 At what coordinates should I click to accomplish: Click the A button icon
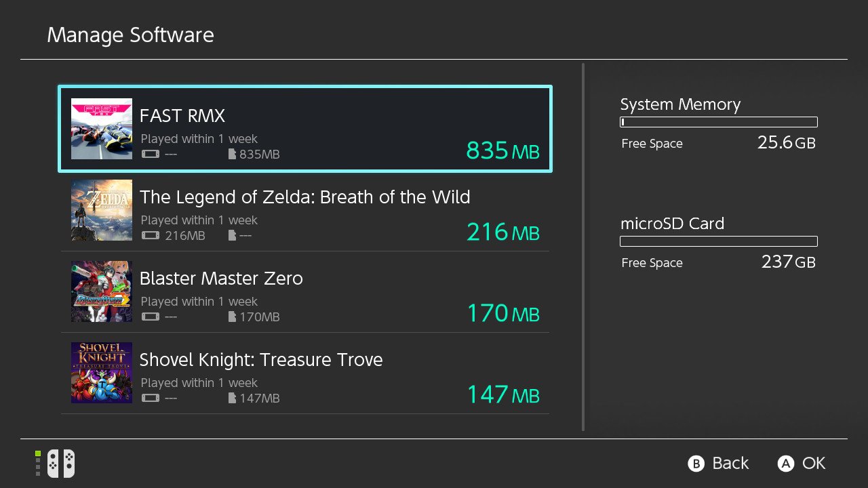pos(785,464)
